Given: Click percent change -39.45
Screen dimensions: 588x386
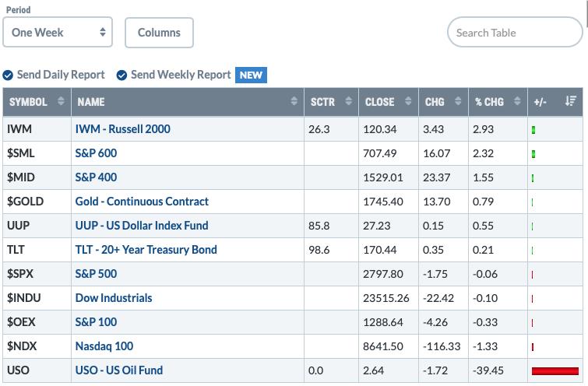Looking at the screenshot, I should [x=488, y=370].
